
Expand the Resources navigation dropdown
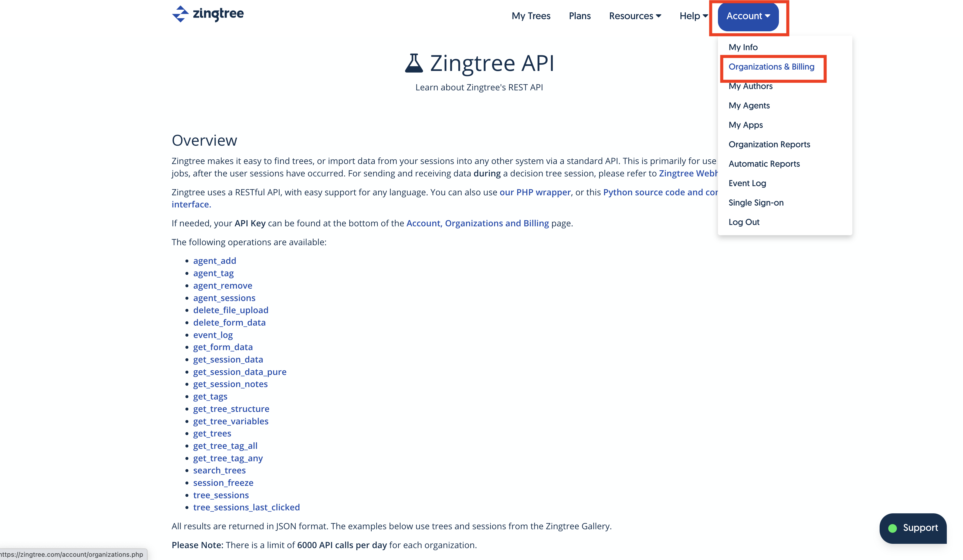(634, 15)
